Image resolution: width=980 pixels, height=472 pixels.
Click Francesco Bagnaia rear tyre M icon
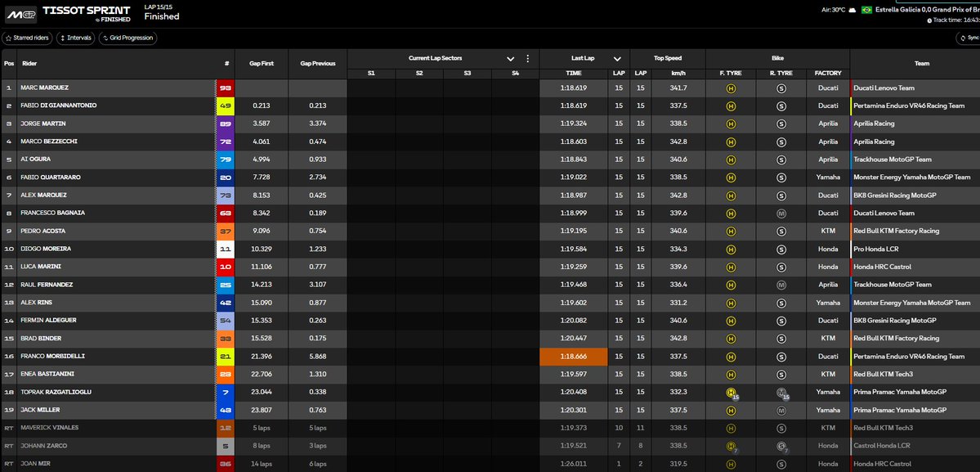coord(781,214)
